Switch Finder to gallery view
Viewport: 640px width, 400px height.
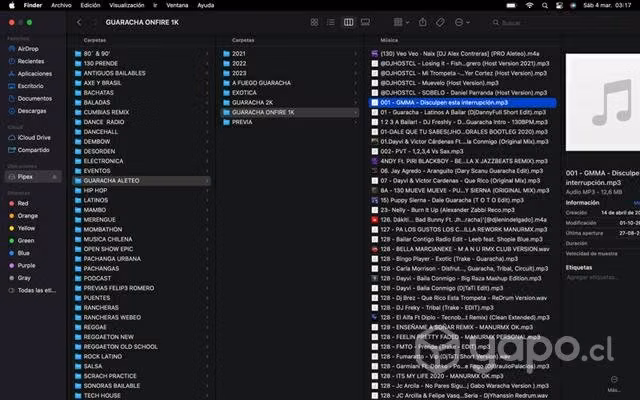365,22
